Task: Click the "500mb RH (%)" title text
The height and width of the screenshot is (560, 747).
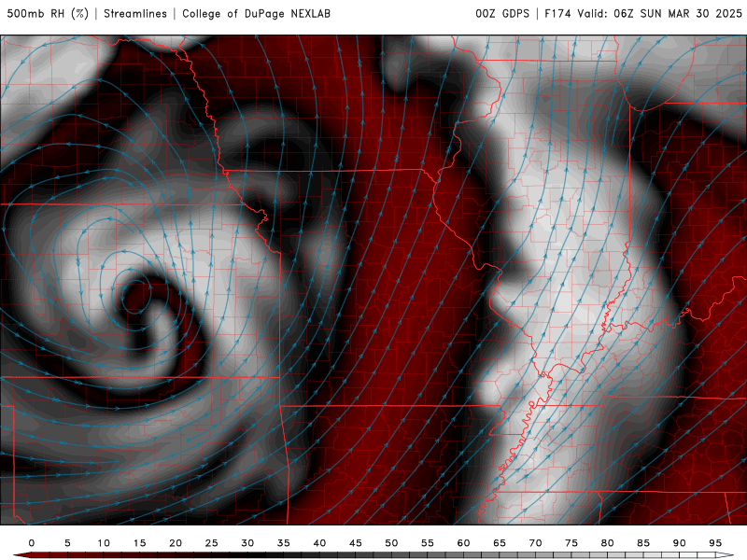Action: point(48,13)
